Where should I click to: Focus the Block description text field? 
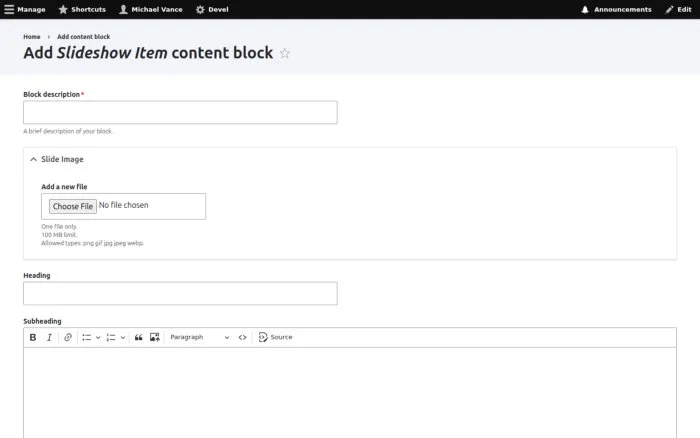point(180,113)
